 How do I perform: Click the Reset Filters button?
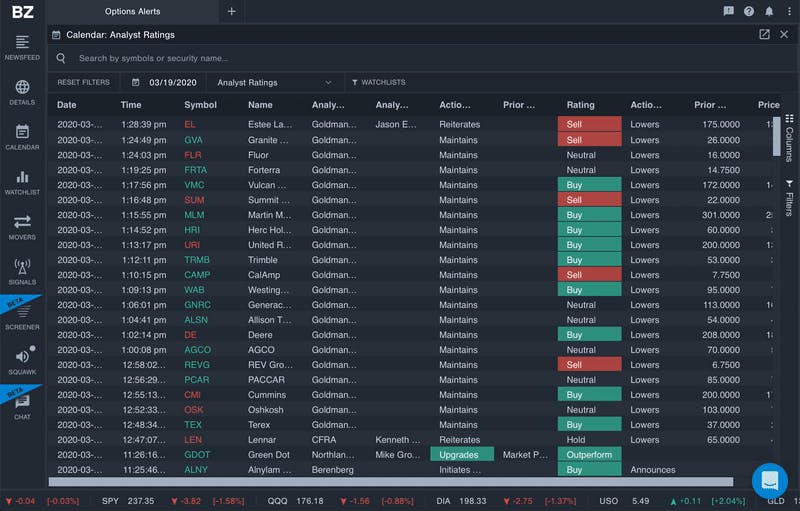pos(83,82)
